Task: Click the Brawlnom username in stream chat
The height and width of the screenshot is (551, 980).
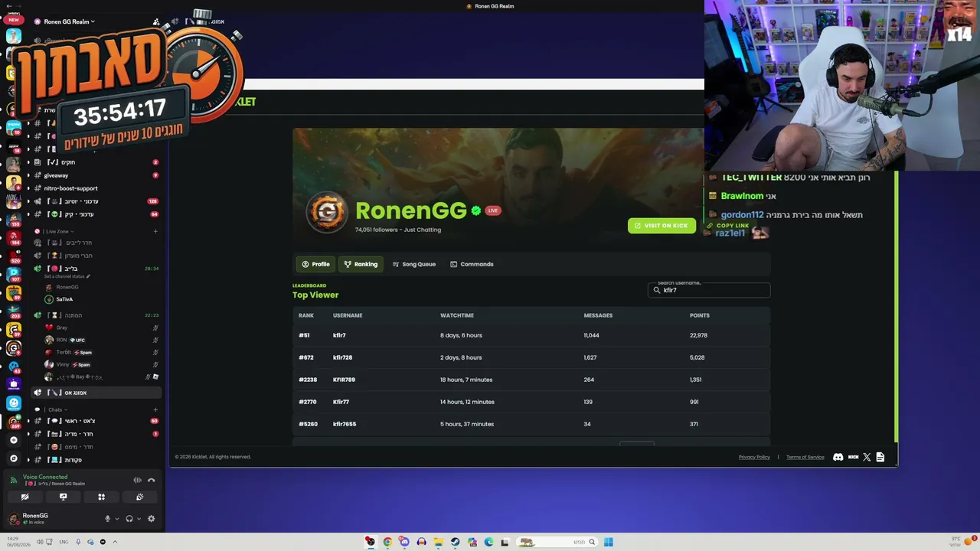Action: (742, 196)
